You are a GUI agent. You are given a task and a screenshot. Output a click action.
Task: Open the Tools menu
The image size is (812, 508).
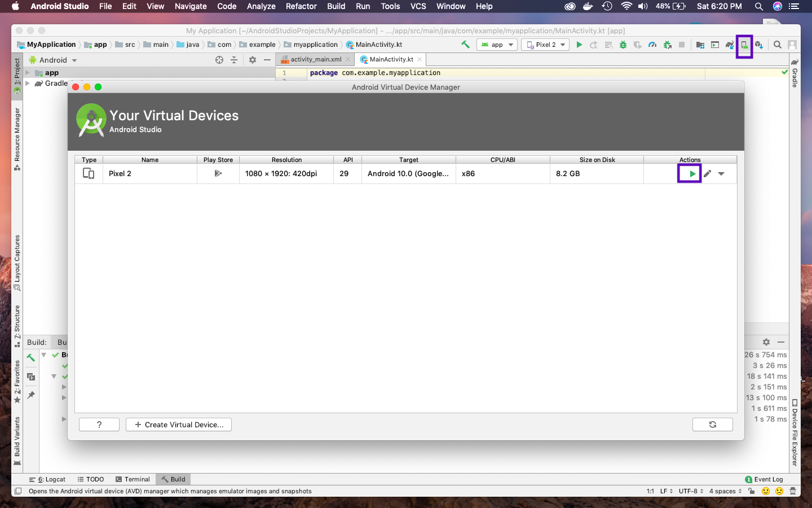[x=390, y=6]
